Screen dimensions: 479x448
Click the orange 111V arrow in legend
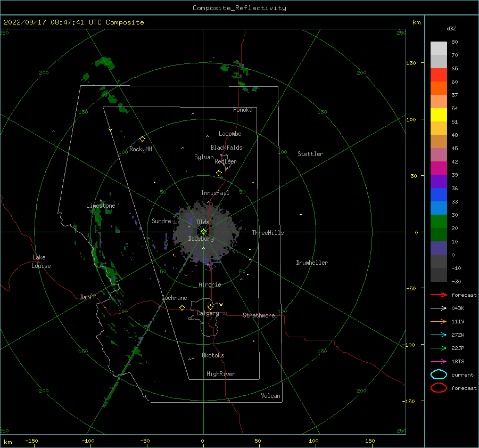click(x=439, y=321)
